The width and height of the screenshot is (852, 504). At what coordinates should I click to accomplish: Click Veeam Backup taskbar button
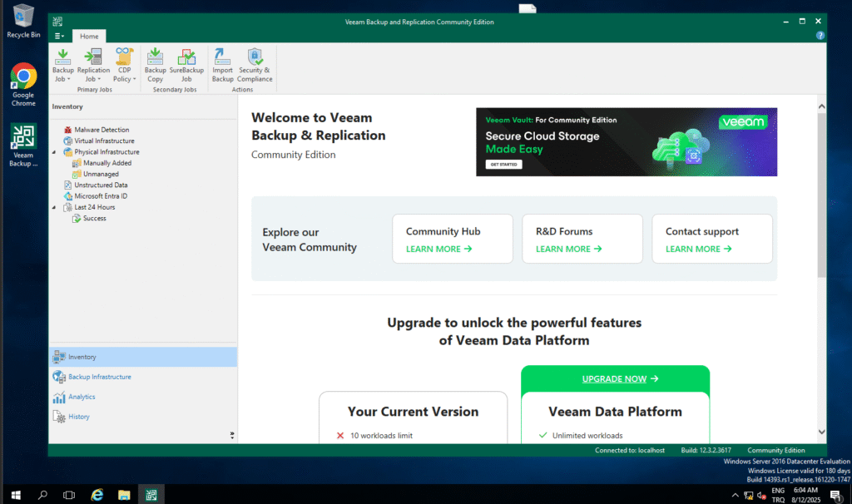tap(151, 495)
